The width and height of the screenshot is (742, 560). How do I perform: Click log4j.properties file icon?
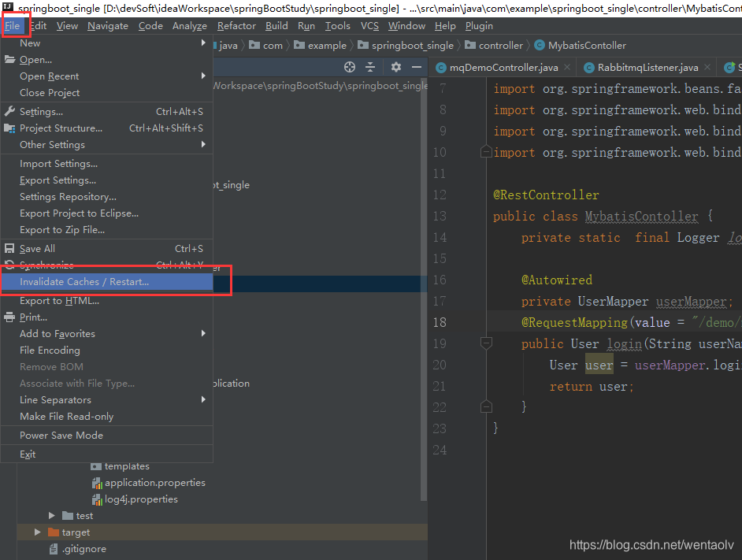[97, 499]
